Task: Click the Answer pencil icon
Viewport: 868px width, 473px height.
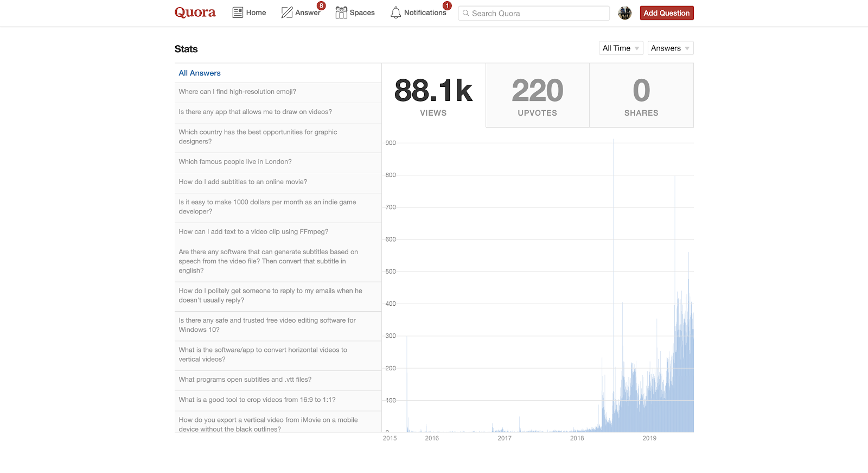Action: [287, 12]
